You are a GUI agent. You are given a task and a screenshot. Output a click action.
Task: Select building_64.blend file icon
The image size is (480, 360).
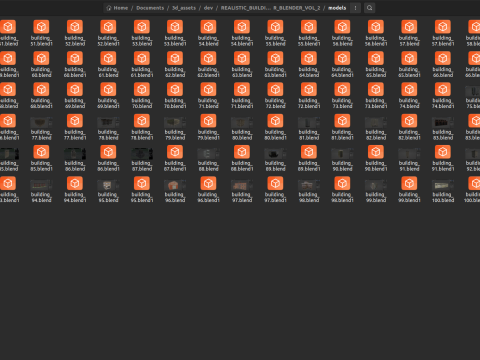(x=309, y=58)
